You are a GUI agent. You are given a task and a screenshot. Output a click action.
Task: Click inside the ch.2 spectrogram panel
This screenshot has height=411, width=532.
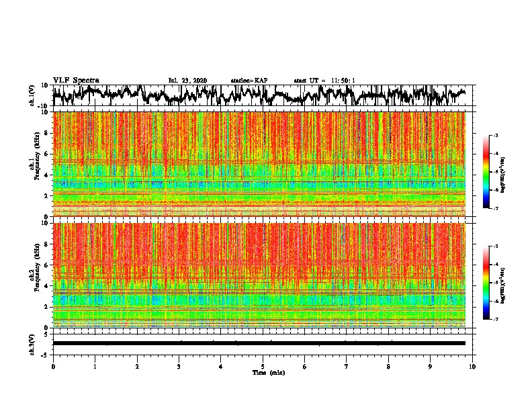259,275
